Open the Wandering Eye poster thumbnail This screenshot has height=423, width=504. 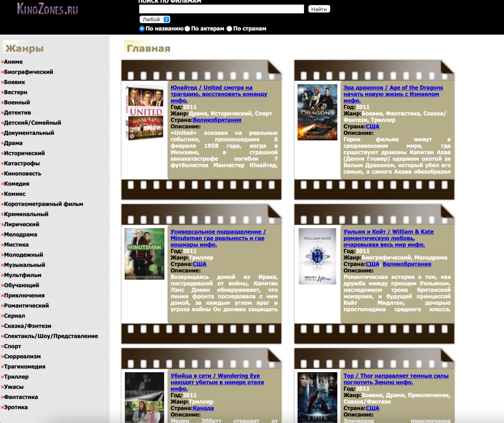click(x=145, y=397)
